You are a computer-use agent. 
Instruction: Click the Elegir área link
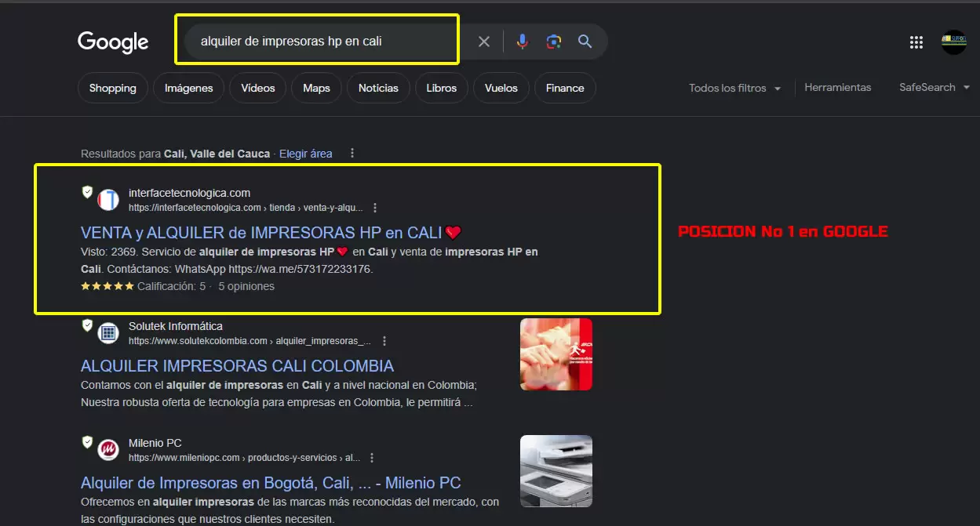[x=305, y=154]
